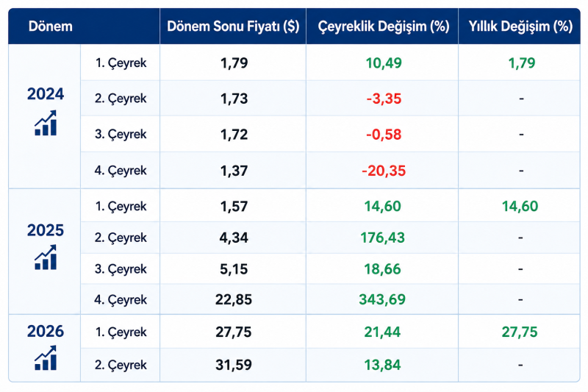The height and width of the screenshot is (392, 588).
Task: Select the 31,59 price cell
Action: tap(233, 365)
